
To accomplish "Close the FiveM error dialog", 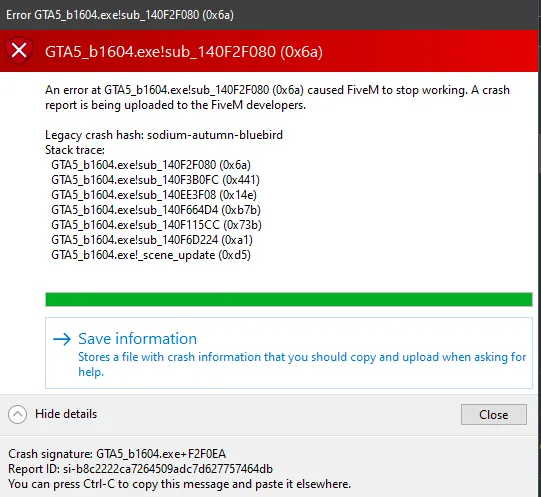I will [494, 414].
